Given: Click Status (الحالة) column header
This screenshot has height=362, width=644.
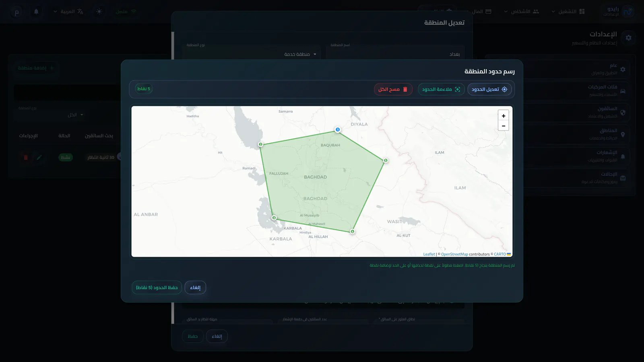Looking at the screenshot, I should point(64,136).
